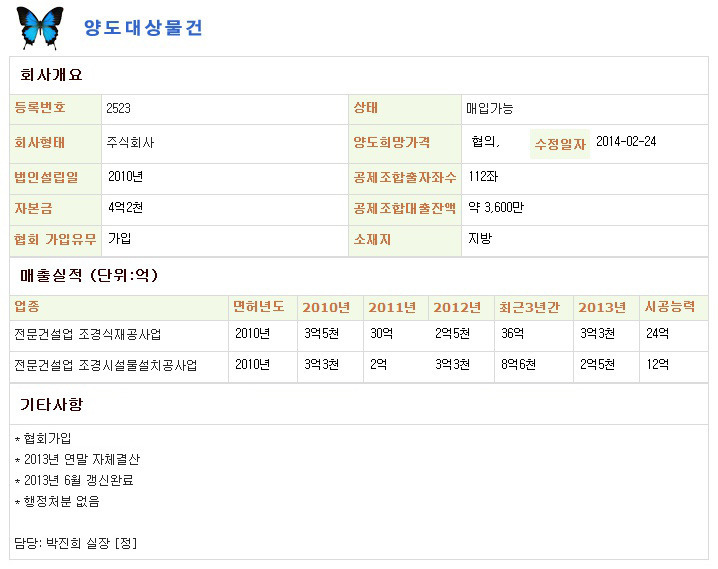Image resolution: width=718 pixels, height=569 pixels.
Task: Click the 상태 label cell
Action: coord(405,109)
